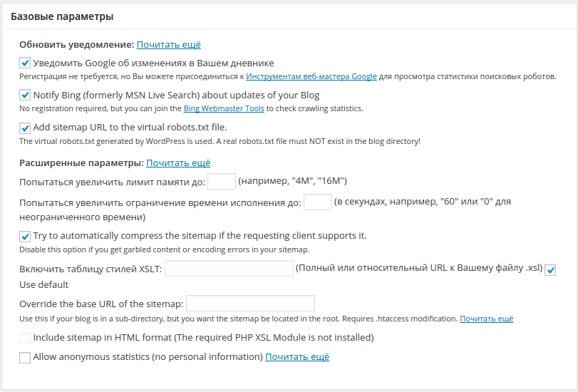578x392 pixels.
Task: Click the Use default label text
Action: click(x=44, y=284)
